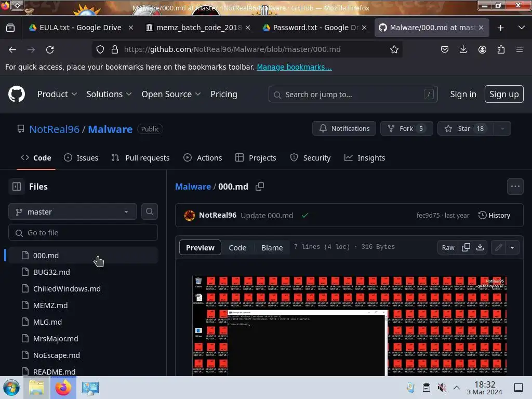This screenshot has height=399, width=532.
Task: Click the 000 malware screenshot preview image
Action: coord(350,326)
